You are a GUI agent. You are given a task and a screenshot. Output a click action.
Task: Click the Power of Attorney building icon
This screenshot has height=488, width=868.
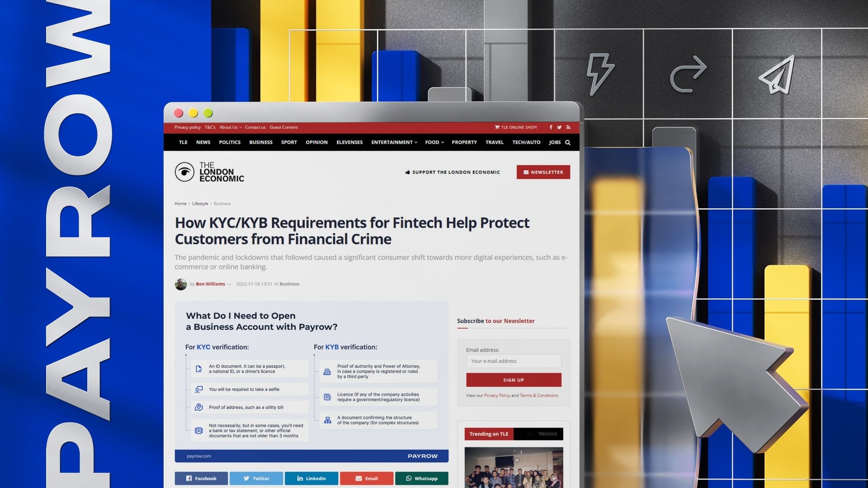[x=327, y=371]
